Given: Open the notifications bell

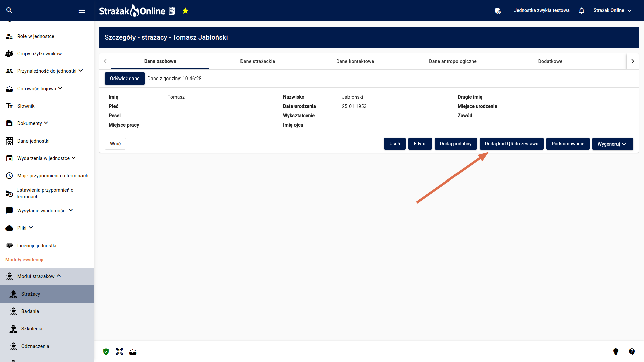Looking at the screenshot, I should (x=582, y=11).
